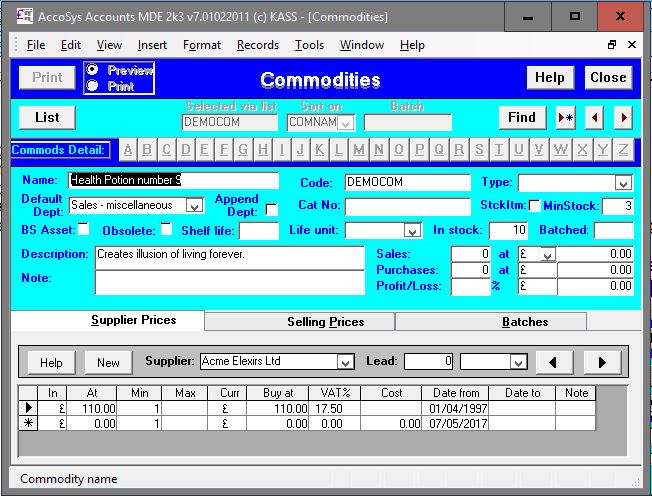Open Lead time unit dropdown
This screenshot has height=496, width=652.
click(x=518, y=362)
